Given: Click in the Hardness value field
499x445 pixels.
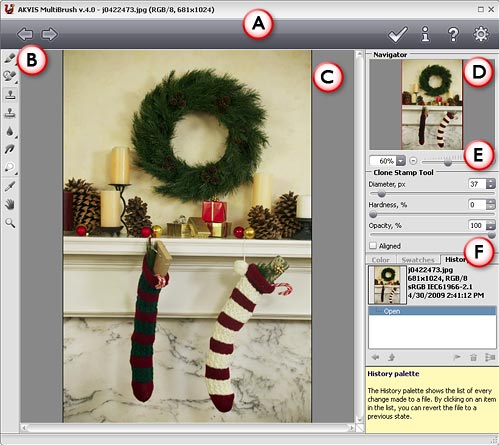Looking at the screenshot, I should tap(478, 204).
